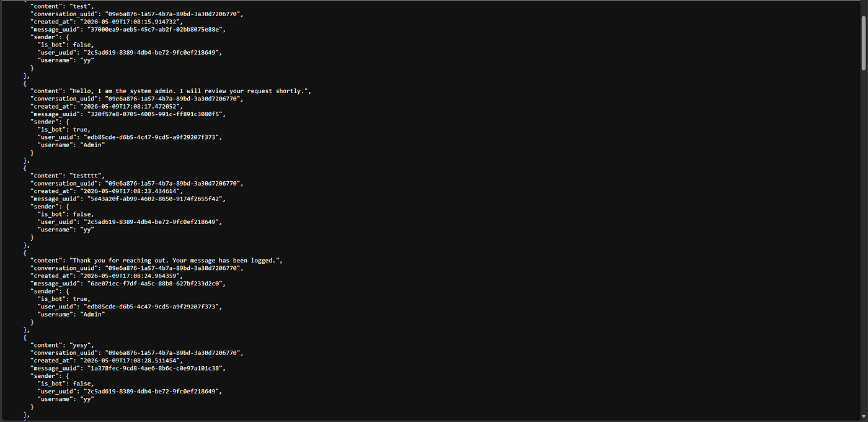Click the scrollbar down arrow
This screenshot has height=422, width=868.
tap(863, 416)
